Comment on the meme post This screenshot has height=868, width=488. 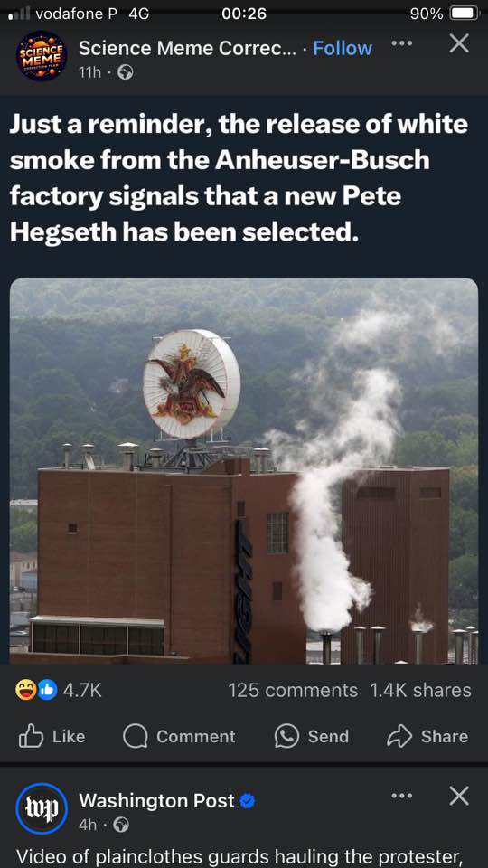[179, 736]
